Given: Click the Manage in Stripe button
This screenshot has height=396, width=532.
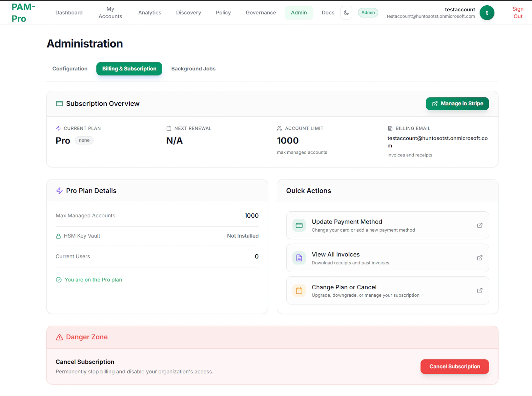Looking at the screenshot, I should tap(457, 104).
